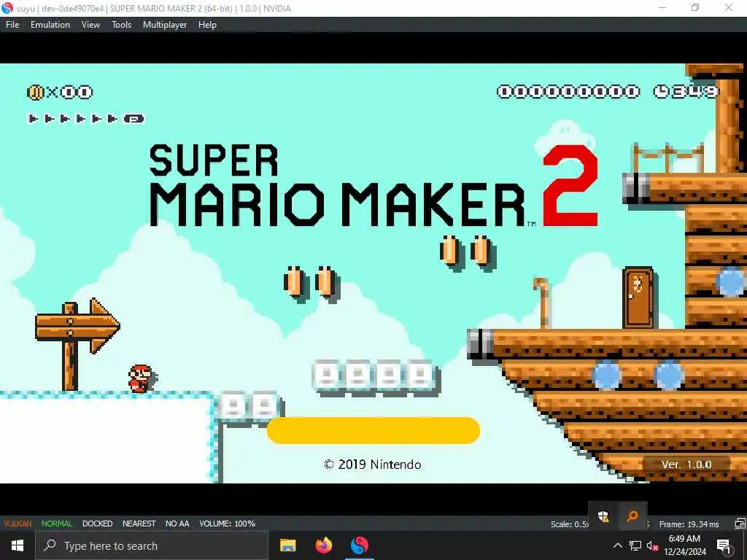Expand the hidden tray icons chevron
The image size is (747, 560).
point(617,545)
